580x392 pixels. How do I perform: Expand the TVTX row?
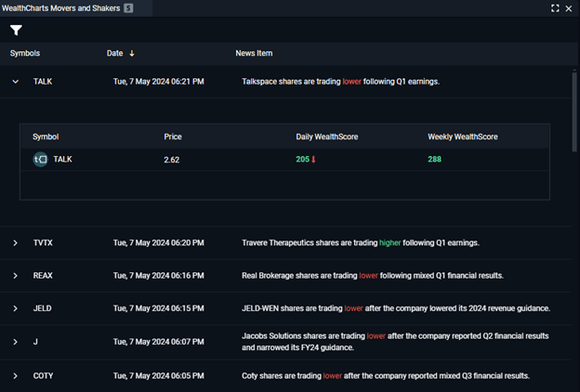coord(15,243)
